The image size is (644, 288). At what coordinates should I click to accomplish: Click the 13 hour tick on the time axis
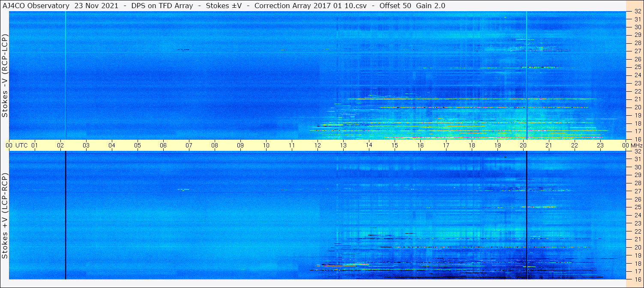click(343, 145)
